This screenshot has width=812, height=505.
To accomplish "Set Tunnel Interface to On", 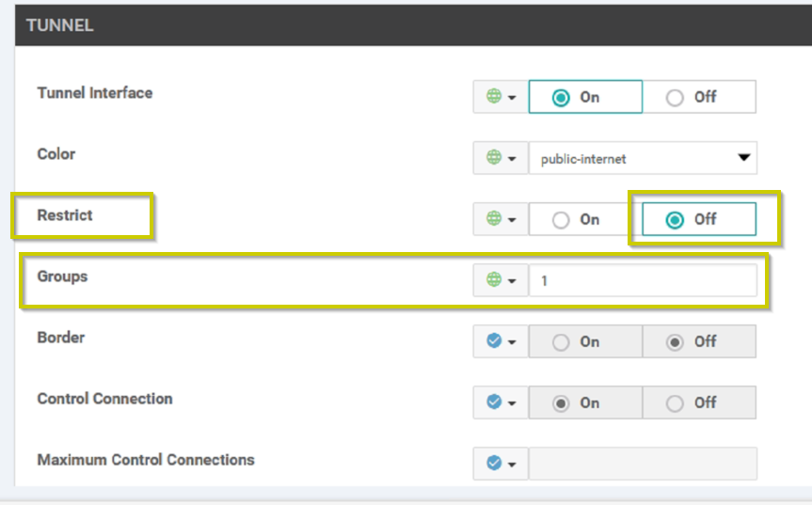I will 585,97.
